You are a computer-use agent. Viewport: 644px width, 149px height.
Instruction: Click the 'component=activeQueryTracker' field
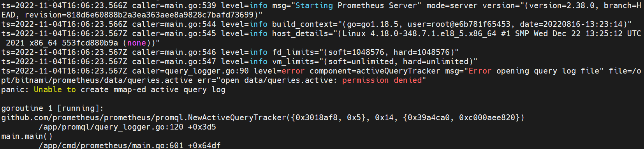pos(375,71)
